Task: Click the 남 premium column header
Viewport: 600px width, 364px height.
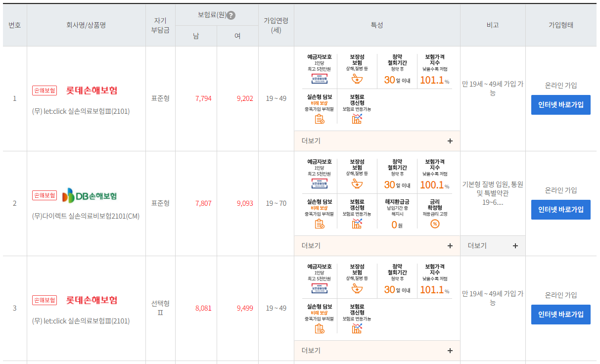Action: 196,36
